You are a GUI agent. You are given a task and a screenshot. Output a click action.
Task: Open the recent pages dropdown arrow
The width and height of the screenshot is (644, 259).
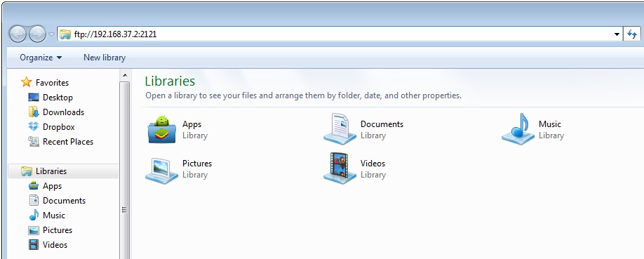click(x=51, y=34)
